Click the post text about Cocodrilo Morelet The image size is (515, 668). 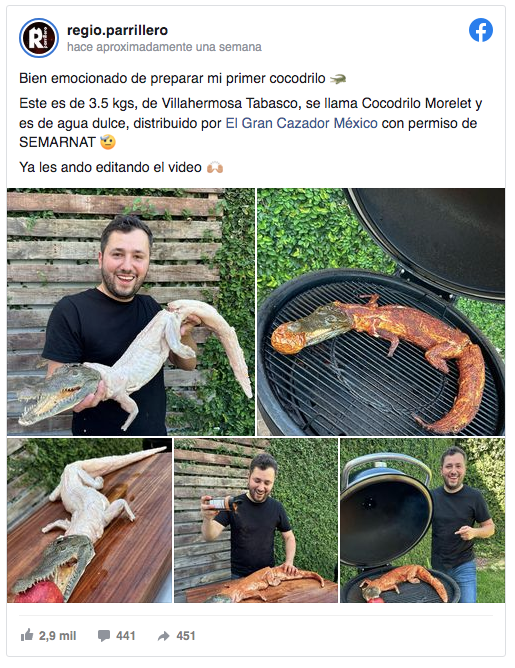click(x=250, y=123)
